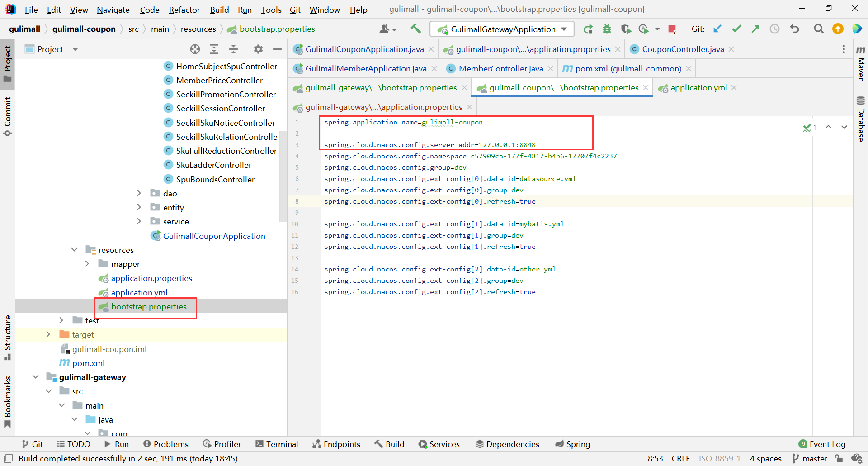Select GulimallCouponApplication in project tree

(x=214, y=236)
